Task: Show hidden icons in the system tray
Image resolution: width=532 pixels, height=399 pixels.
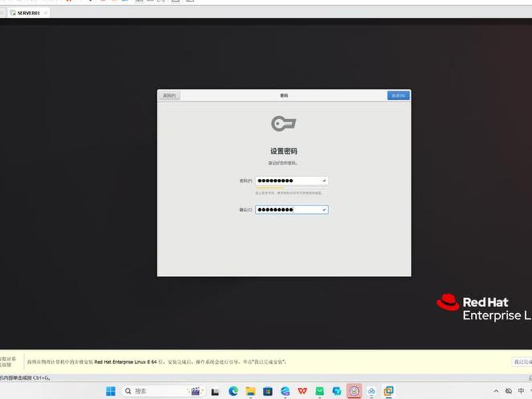Action: click(496, 391)
